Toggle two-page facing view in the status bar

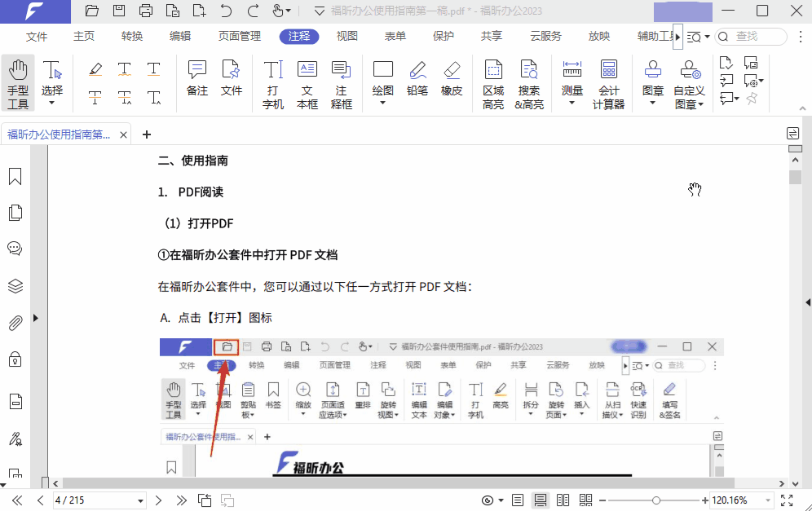[563, 500]
